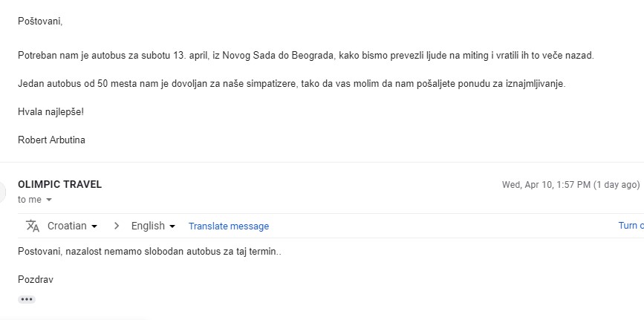
Task: Click the "Poštovani," greeting in first email
Action: [x=40, y=21]
